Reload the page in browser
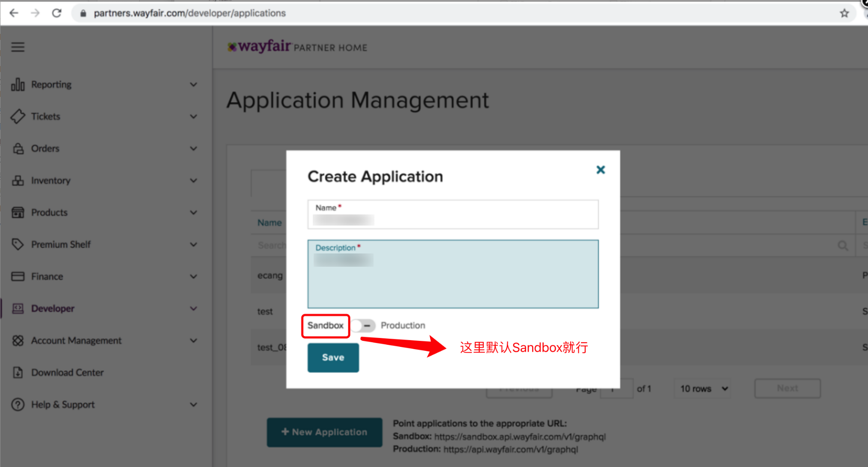This screenshot has height=467, width=868. point(57,13)
